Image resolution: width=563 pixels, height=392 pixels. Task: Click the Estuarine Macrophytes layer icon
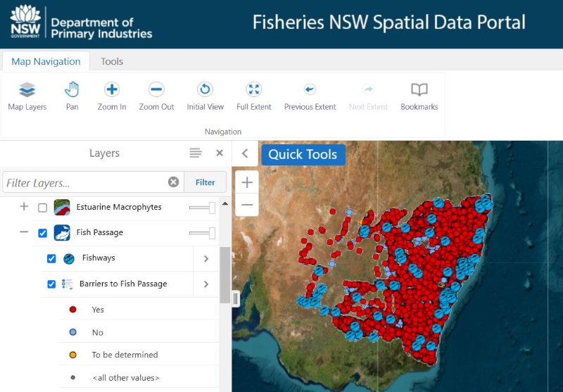tap(62, 207)
